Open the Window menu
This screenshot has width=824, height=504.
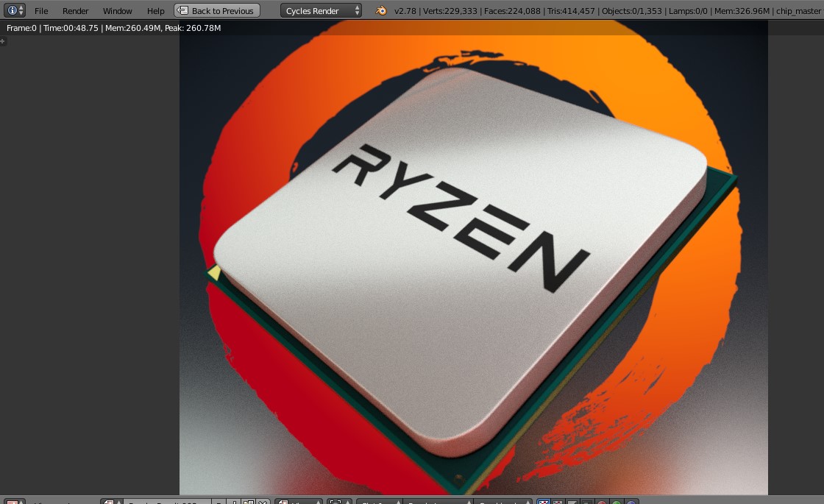(x=117, y=10)
